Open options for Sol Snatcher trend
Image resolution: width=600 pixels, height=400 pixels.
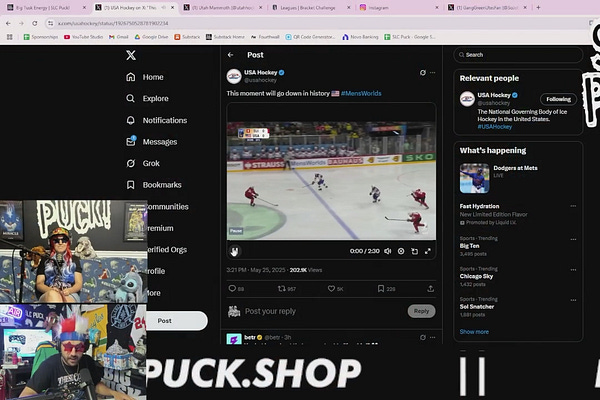(x=573, y=300)
